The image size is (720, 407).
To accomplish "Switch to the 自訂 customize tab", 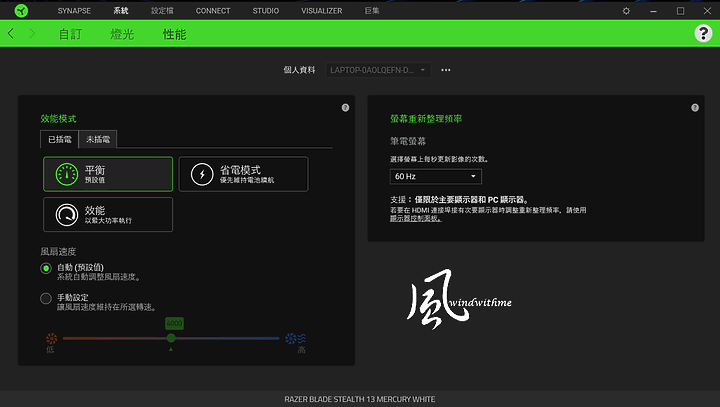I will [x=70, y=34].
